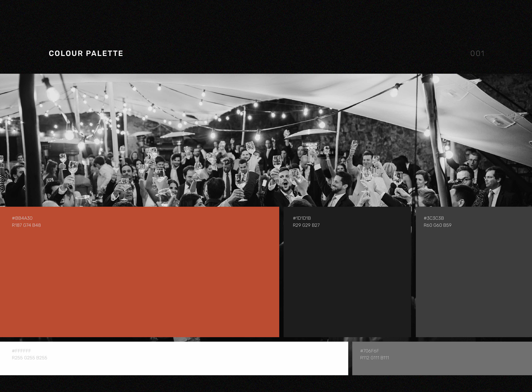Click the R187 G74 B48 label
Screen dimensions: 532x392
coord(26,225)
